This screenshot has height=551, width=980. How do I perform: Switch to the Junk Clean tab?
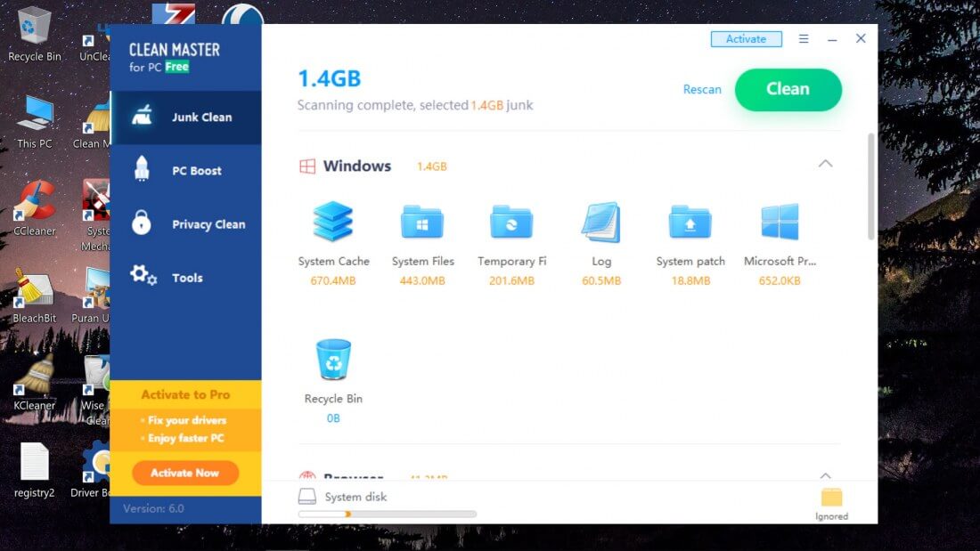(185, 117)
